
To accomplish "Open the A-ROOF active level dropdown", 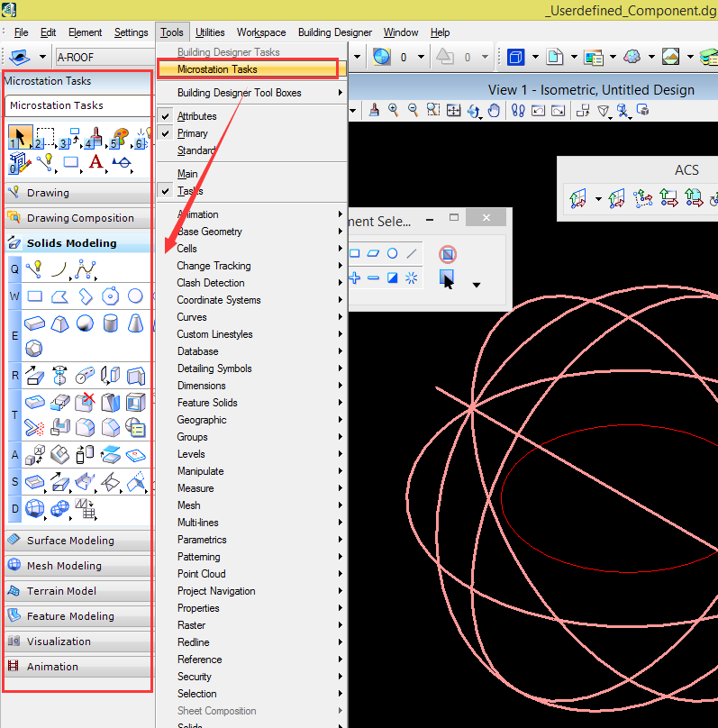I will click(105, 57).
